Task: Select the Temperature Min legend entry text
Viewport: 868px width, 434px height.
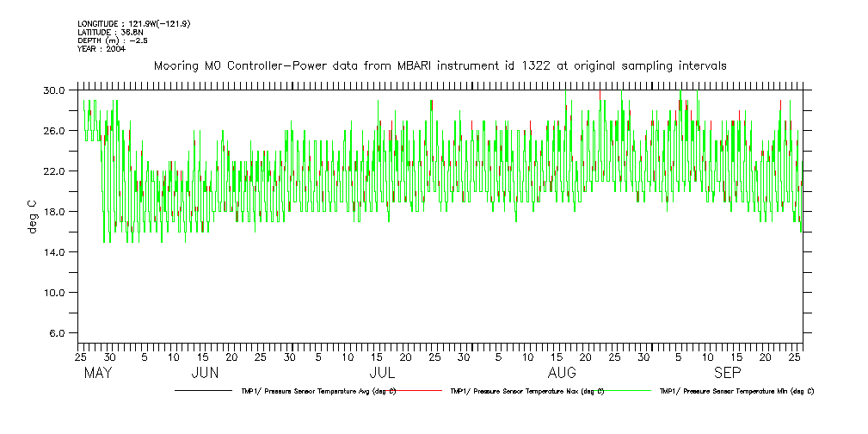Action: pyautogui.click(x=736, y=391)
